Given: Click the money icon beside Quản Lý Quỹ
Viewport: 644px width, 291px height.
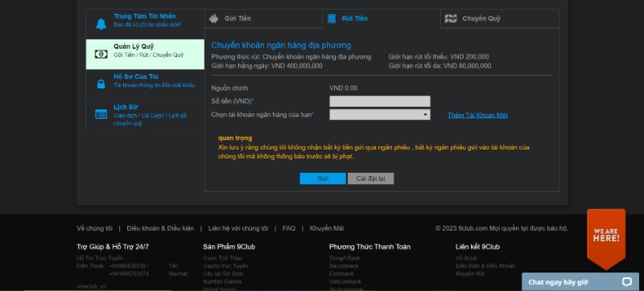Looking at the screenshot, I should coord(101,54).
